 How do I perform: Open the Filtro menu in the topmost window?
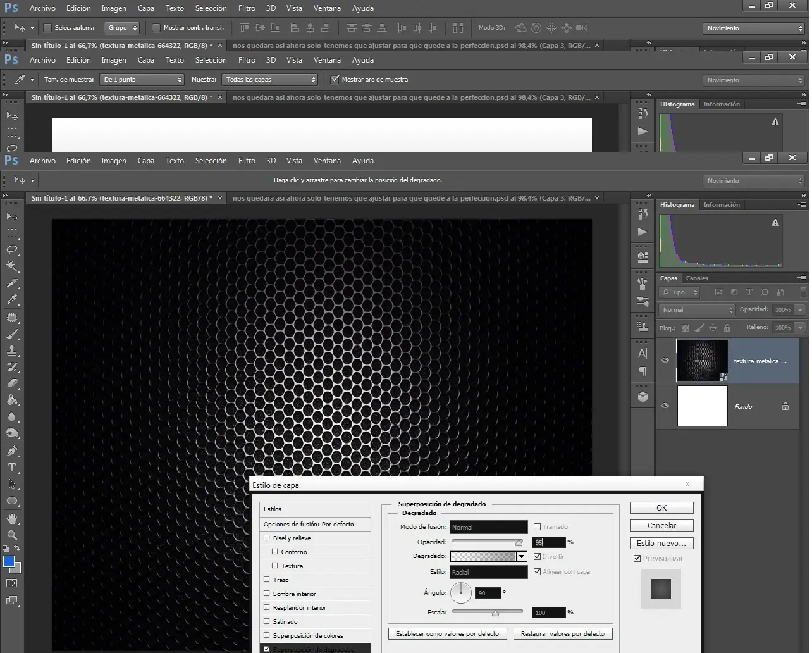247,8
